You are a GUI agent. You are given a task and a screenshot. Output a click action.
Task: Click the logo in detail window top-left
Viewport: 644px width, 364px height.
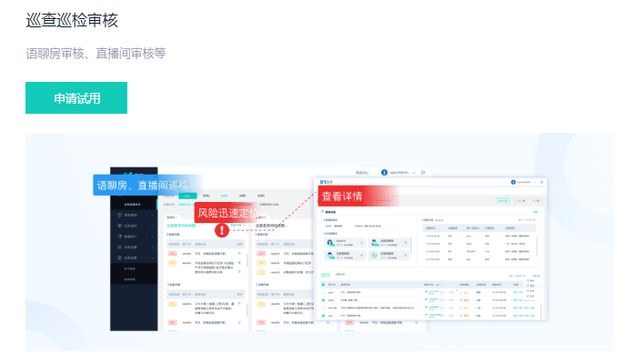323,181
